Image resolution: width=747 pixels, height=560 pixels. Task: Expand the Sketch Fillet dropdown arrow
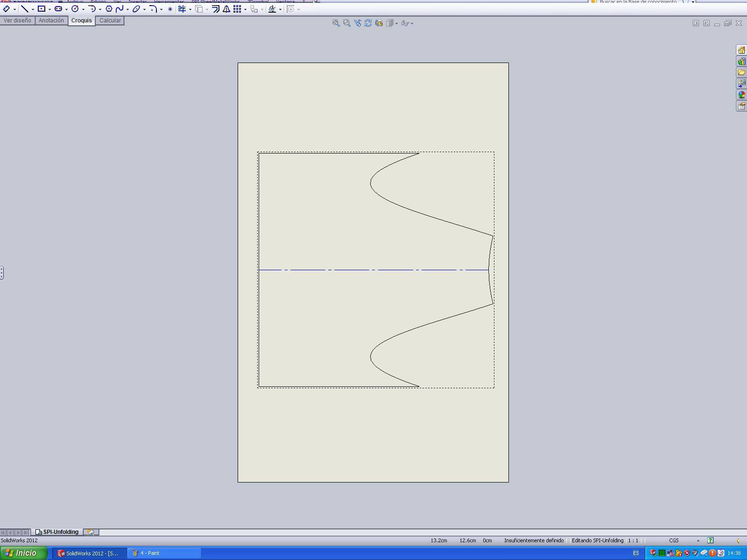click(x=161, y=9)
